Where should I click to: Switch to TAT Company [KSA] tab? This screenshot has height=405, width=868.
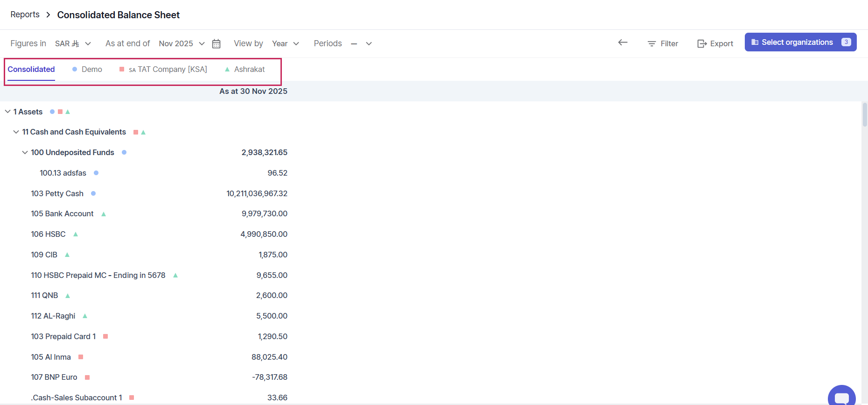163,69
